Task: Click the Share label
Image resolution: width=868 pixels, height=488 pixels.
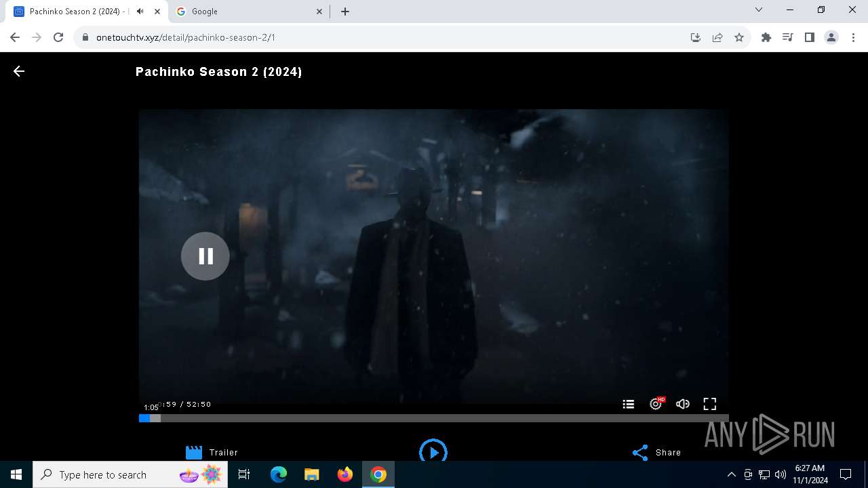Action: pos(668,452)
